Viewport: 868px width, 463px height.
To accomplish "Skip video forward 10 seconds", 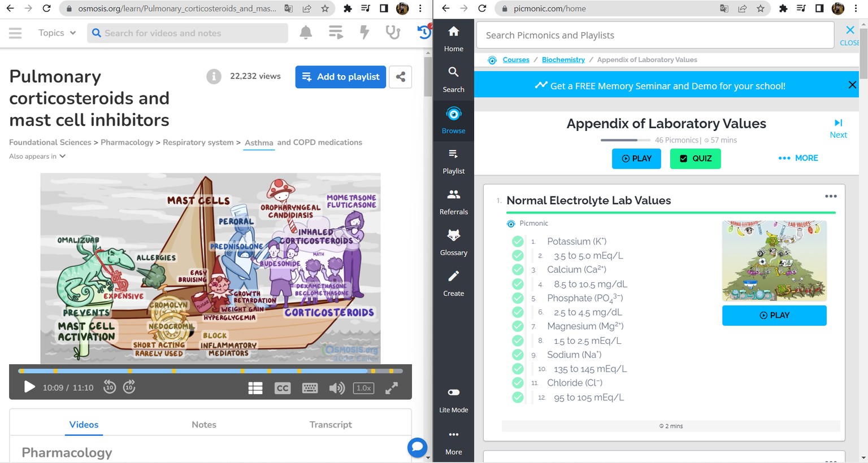I will [129, 387].
